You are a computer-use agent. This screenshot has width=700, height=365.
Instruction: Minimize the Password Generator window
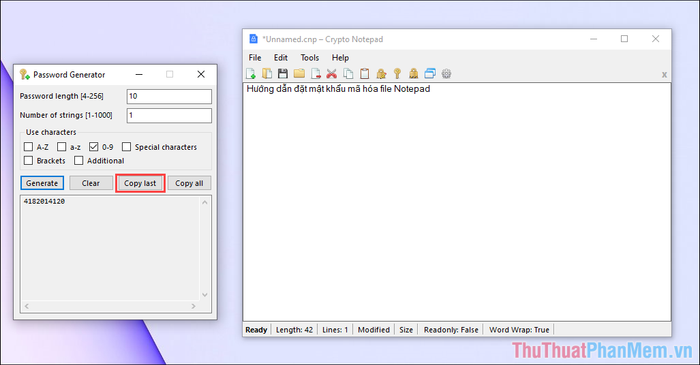tap(139, 75)
